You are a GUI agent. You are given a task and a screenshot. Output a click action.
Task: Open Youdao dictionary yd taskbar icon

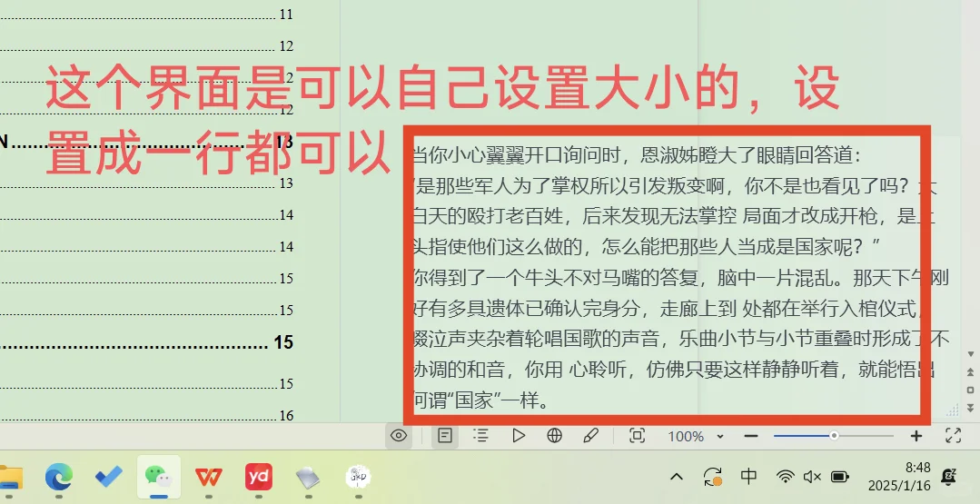259,478
